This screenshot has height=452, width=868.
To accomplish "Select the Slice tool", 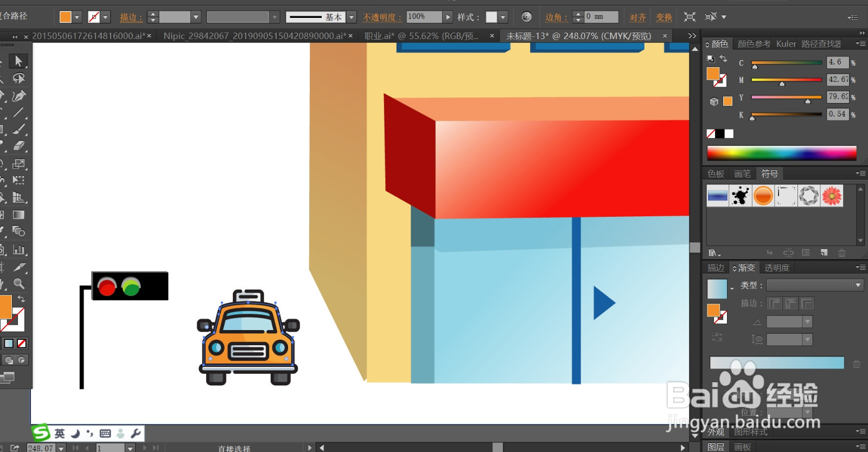I will [18, 267].
